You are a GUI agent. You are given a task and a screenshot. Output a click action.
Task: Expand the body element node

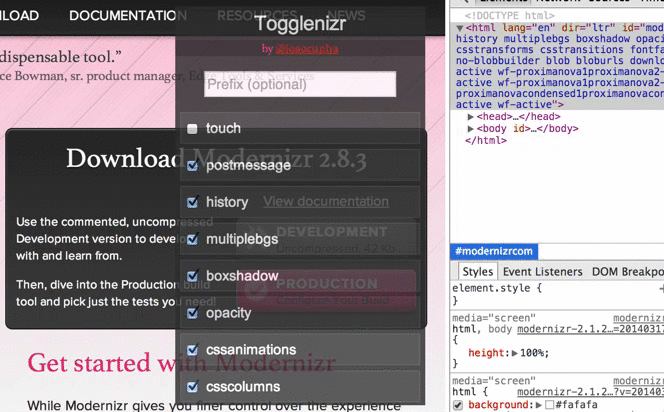click(470, 128)
